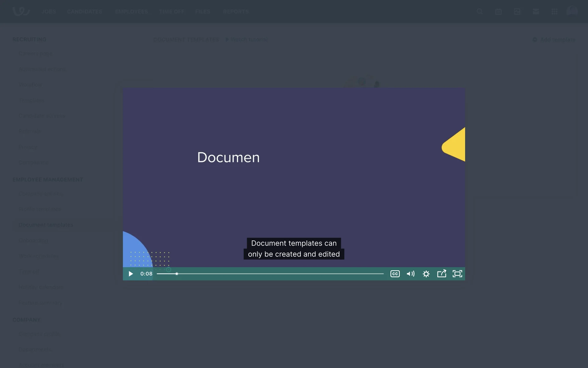Seek on the video progress bar
Image resolution: width=588 pixels, height=368 pixels.
(269, 274)
